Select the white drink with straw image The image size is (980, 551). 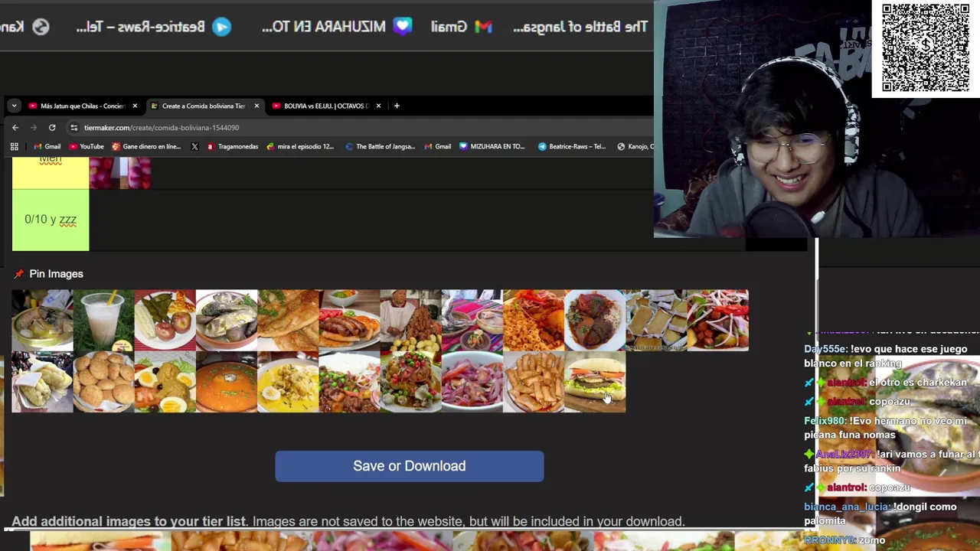pyautogui.click(x=103, y=320)
